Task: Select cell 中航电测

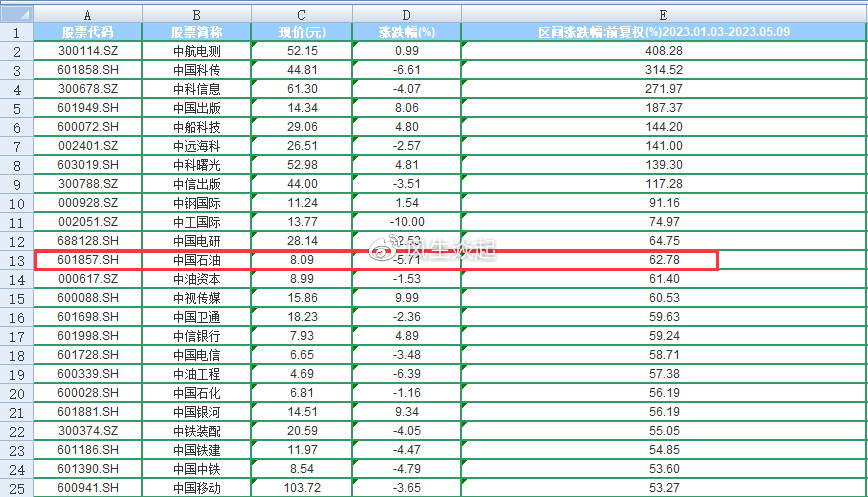Action: (x=197, y=51)
